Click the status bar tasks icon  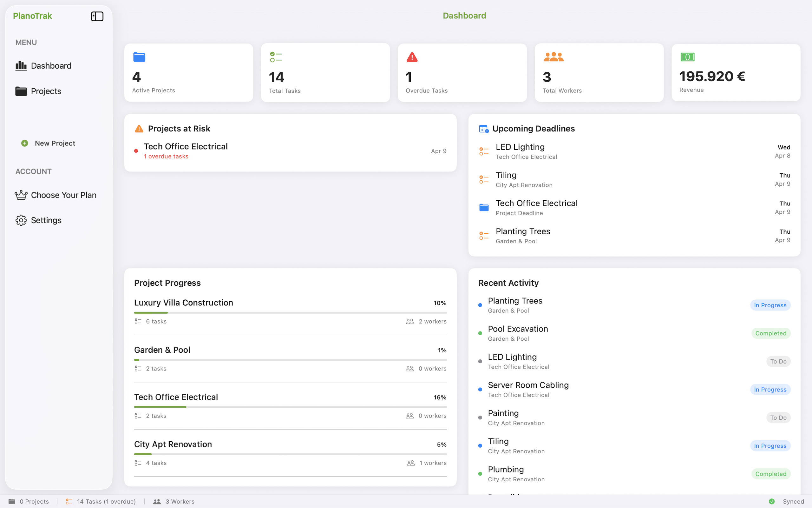coord(69,501)
